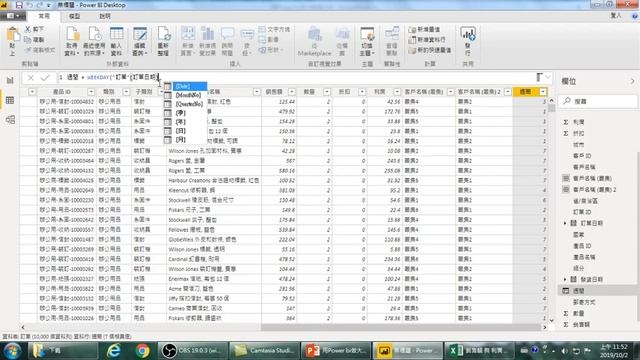Viewport: 640px width, 360px height.
Task: Click Manage Relationships (管理關聯) icon
Action: coord(392,41)
